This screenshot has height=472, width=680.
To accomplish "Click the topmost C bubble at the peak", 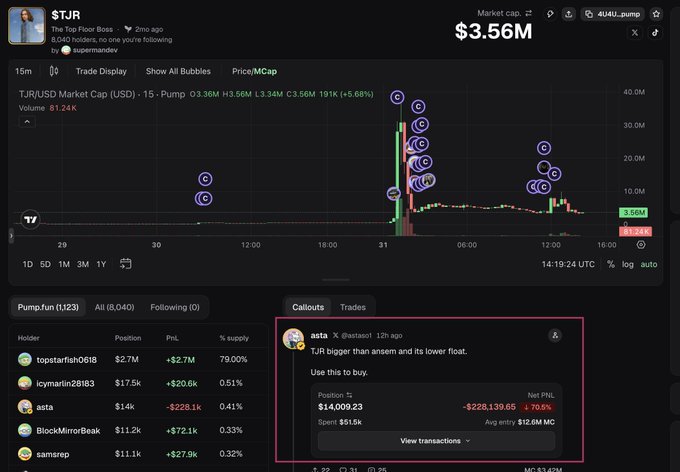I will [x=397, y=97].
